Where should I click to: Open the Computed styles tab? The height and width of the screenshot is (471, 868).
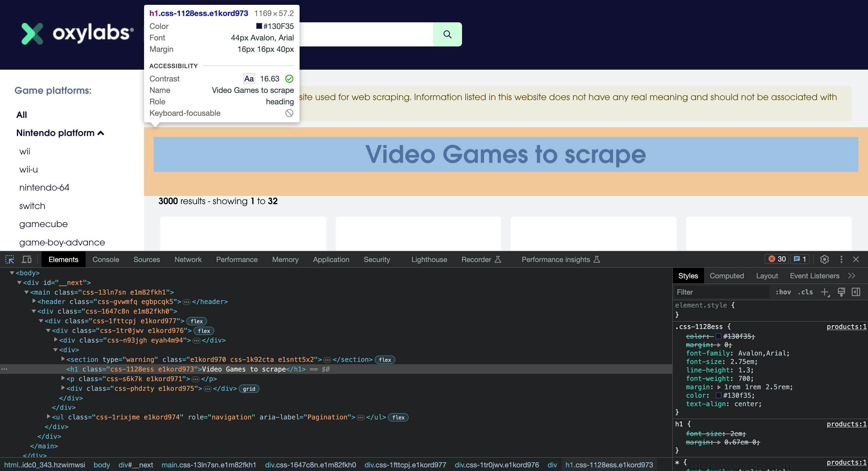(726, 276)
